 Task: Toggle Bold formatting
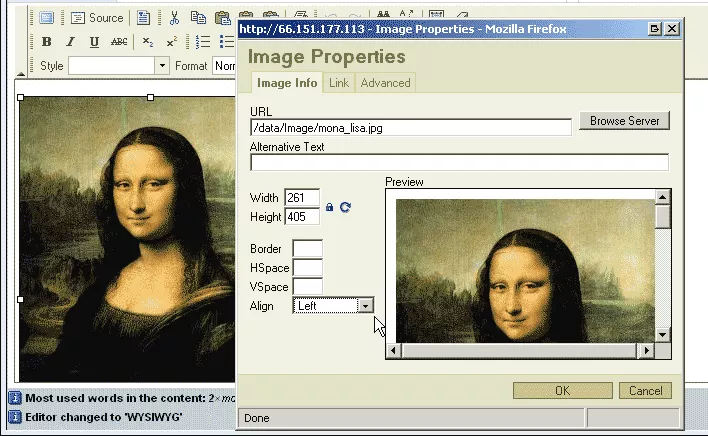pos(46,42)
